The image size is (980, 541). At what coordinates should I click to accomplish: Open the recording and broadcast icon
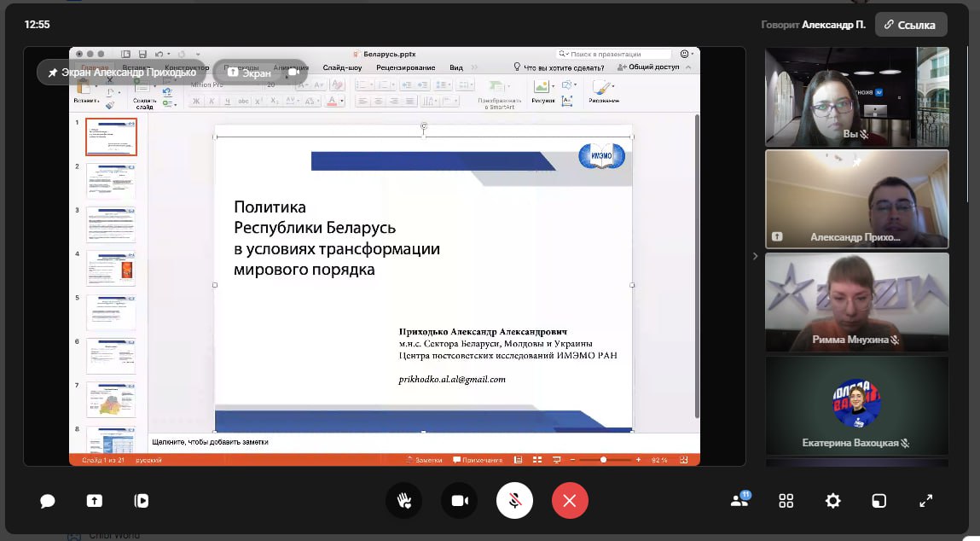point(142,501)
